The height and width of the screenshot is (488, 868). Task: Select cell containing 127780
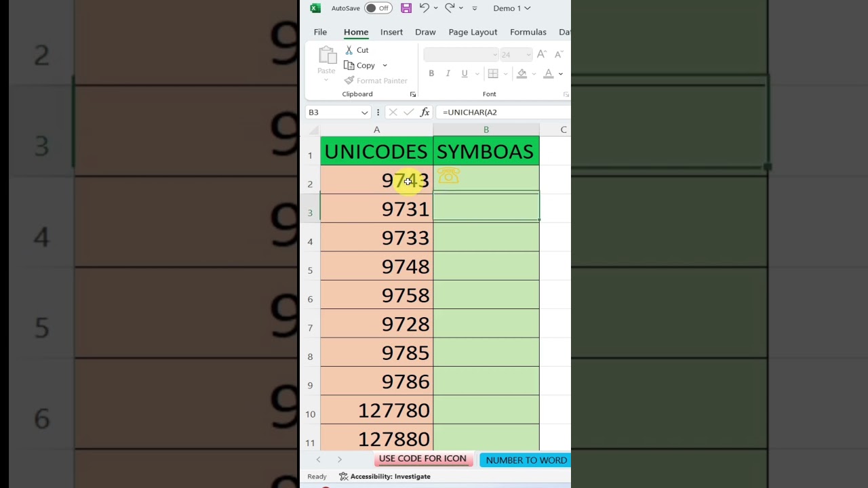pos(376,410)
